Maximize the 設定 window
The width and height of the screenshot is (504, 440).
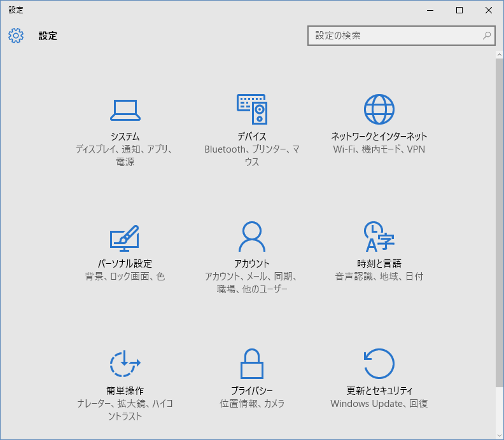pos(459,10)
